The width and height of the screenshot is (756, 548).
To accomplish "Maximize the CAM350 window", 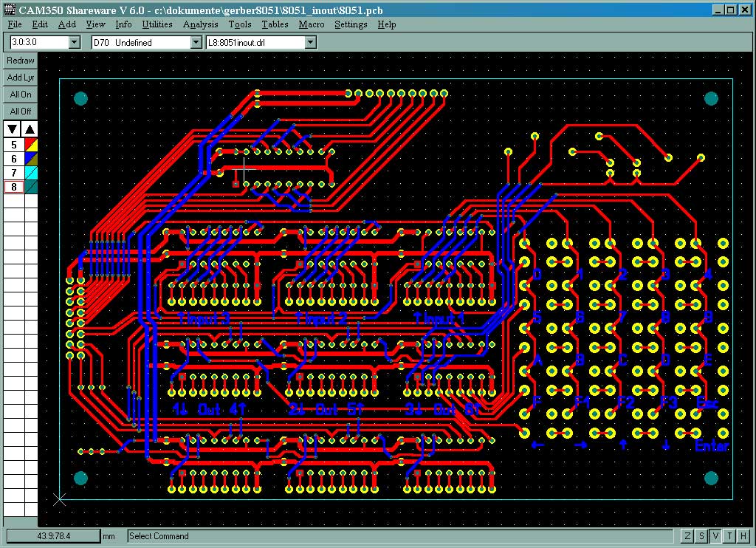I will (730, 10).
